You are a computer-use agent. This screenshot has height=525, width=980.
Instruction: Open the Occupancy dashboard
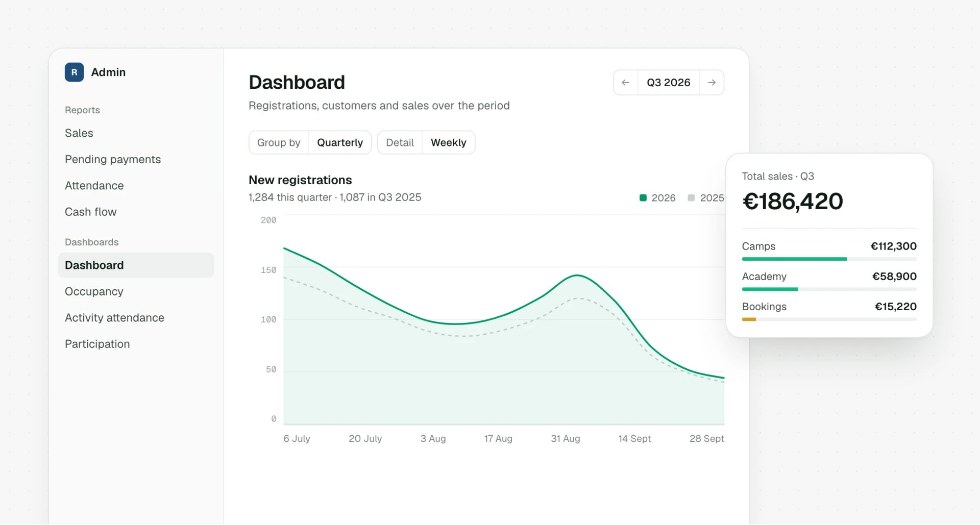pos(94,292)
